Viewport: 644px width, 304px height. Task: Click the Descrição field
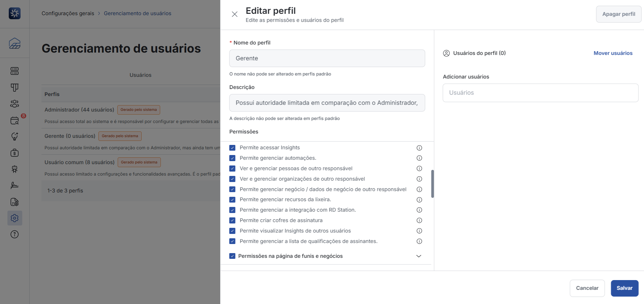327,103
